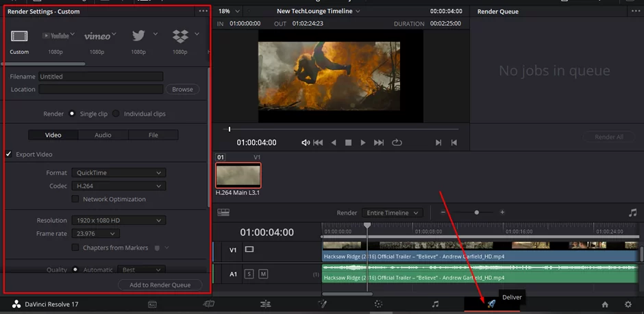Open the Render range dropdown Entire Timeline
Screen dimensions: 644x314
click(393, 213)
